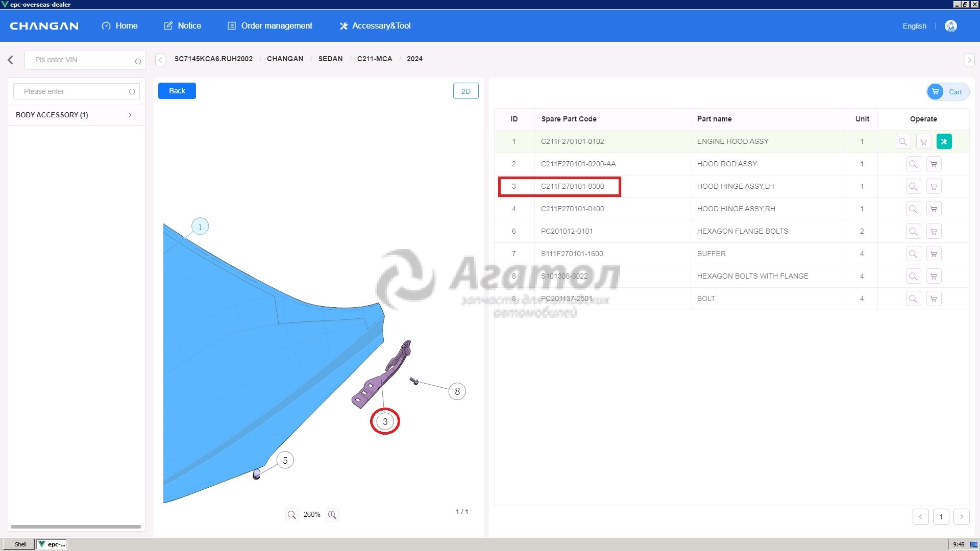Add HOOD ROD ASSY to cart

click(x=934, y=164)
